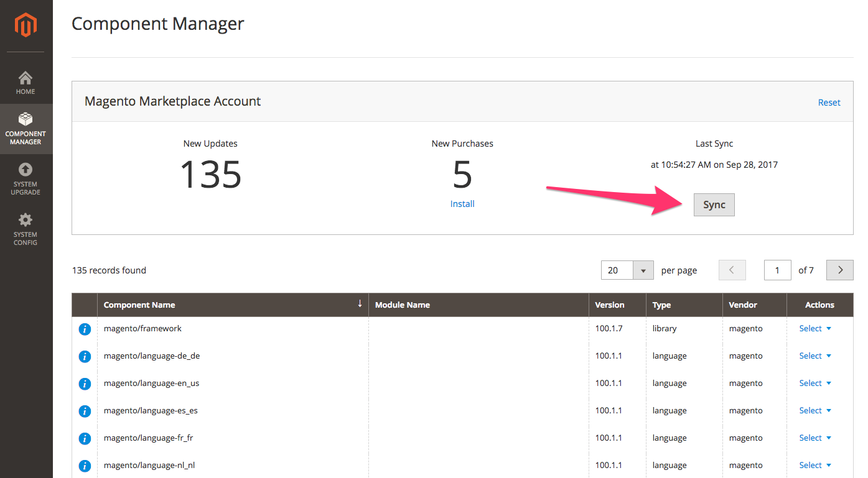Show info for magento/language-de_de
Screen dimensions: 868x478
[x=85, y=356]
